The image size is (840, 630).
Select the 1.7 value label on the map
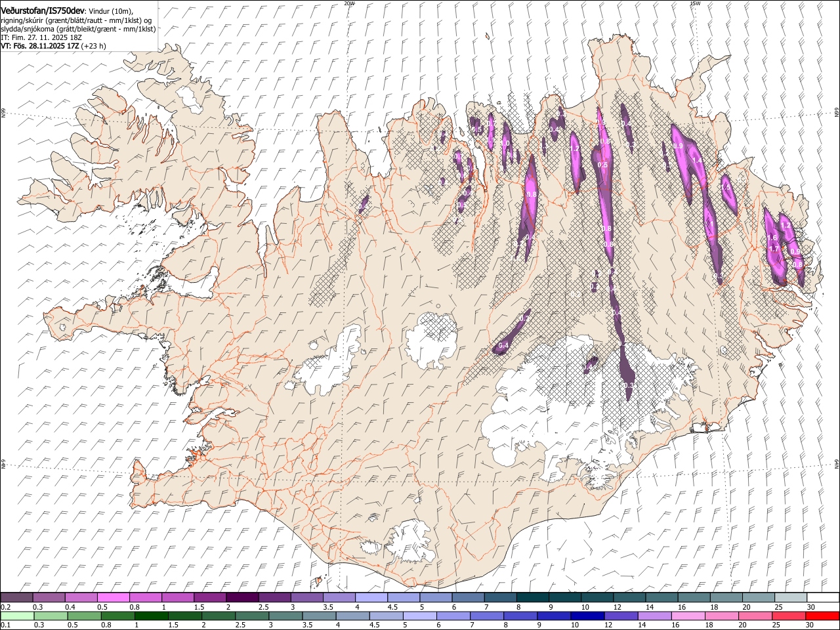[x=774, y=249]
